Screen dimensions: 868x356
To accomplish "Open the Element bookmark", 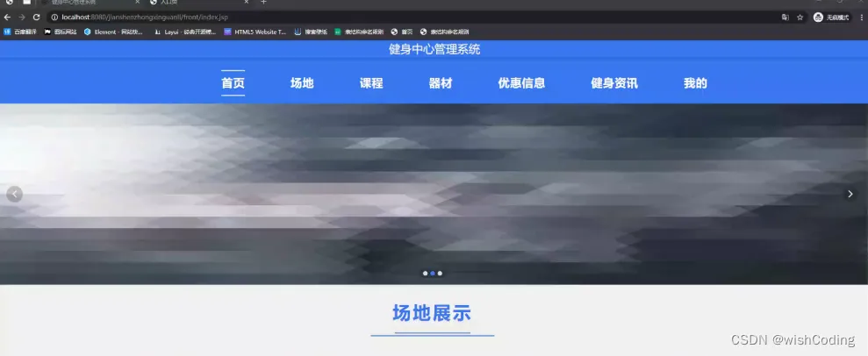I will point(113,32).
